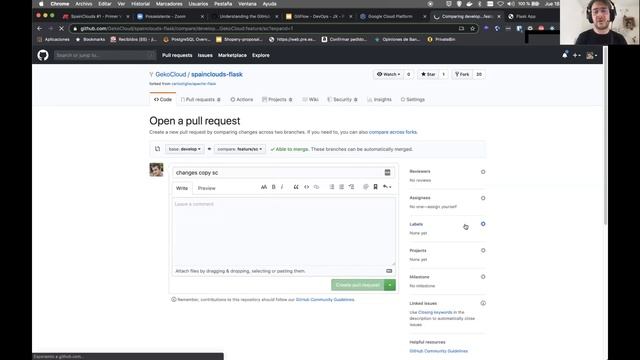The width and height of the screenshot is (640, 360).
Task: Open the Historial menu in the macOS menu bar
Action: [140, 4]
